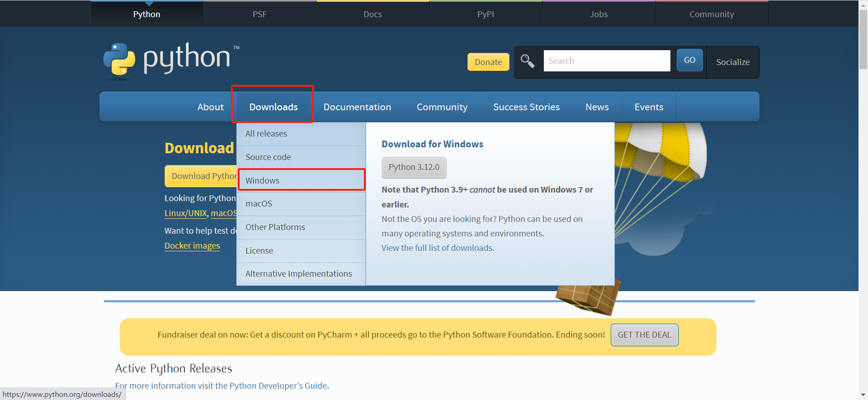Open the Events navigation menu
Screen dimensions: 868x400
click(x=649, y=107)
